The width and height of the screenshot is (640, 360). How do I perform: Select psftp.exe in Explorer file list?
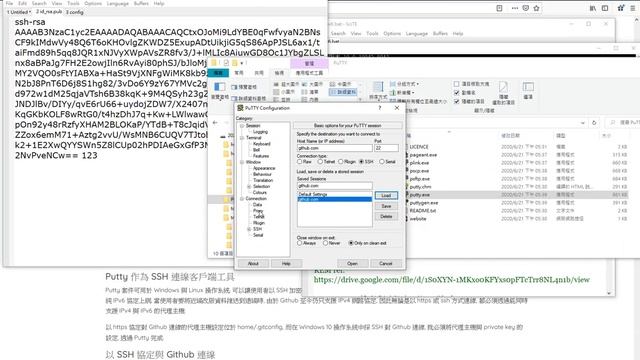pos(420,179)
